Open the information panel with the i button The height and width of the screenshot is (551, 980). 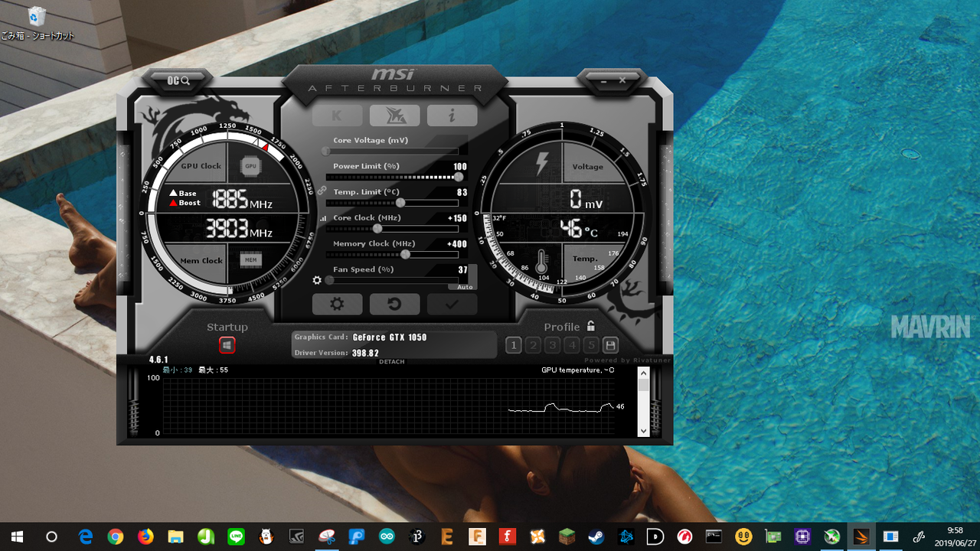(x=452, y=116)
